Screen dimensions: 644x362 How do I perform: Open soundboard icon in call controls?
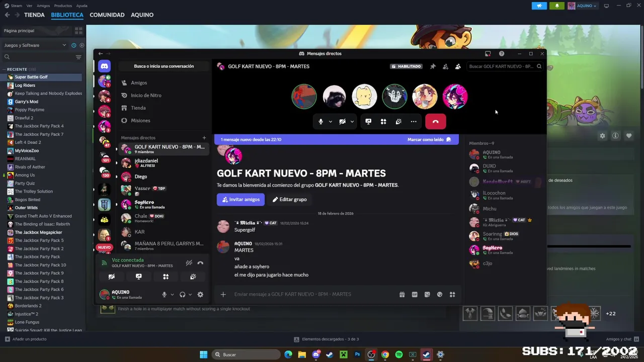(398, 122)
